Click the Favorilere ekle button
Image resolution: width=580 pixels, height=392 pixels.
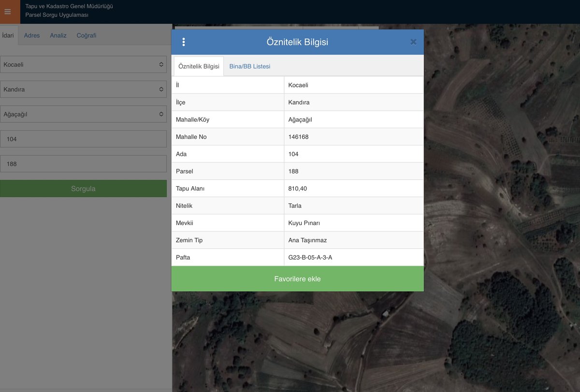coord(297,279)
